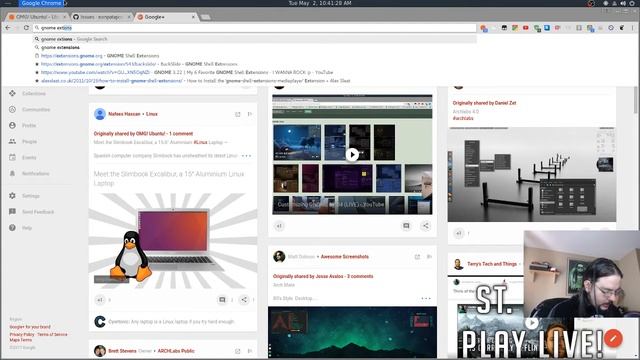Open the Slimbook Excalibur laptop image

pos(173,241)
